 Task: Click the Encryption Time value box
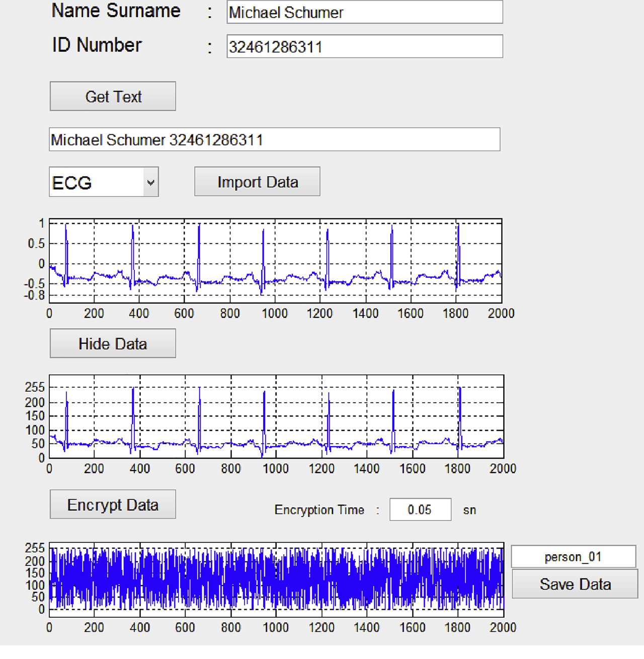click(x=420, y=509)
